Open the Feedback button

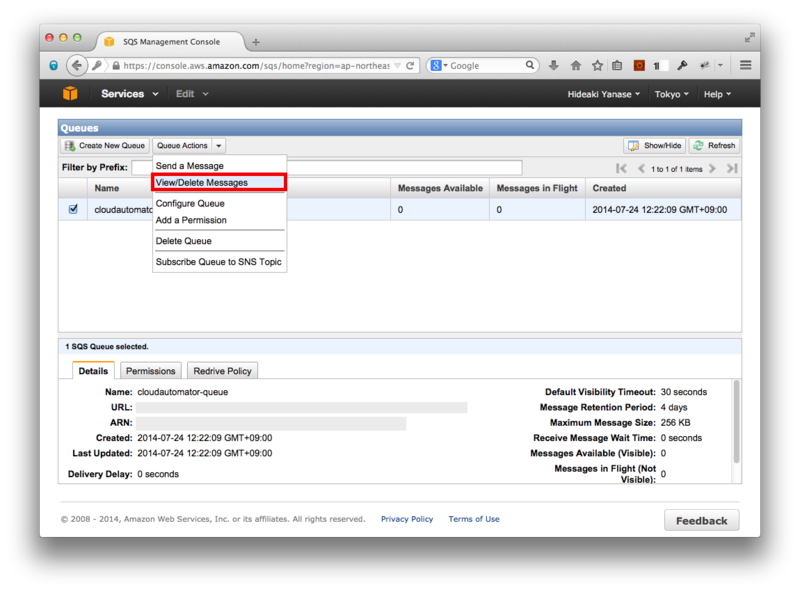click(702, 521)
